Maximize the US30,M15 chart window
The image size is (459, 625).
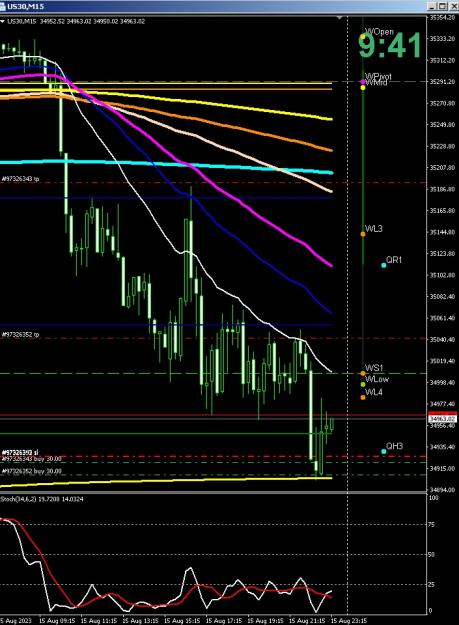[443, 6]
